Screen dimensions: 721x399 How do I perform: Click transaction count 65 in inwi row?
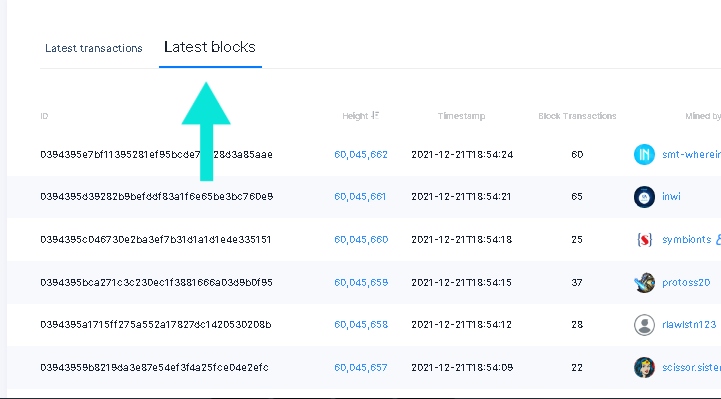[x=577, y=196]
